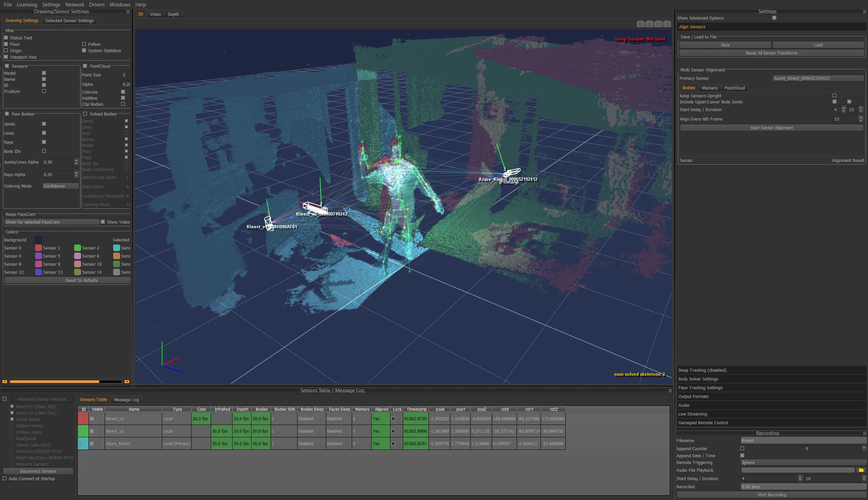Click the Save button in Save/Load to File

[x=725, y=45]
